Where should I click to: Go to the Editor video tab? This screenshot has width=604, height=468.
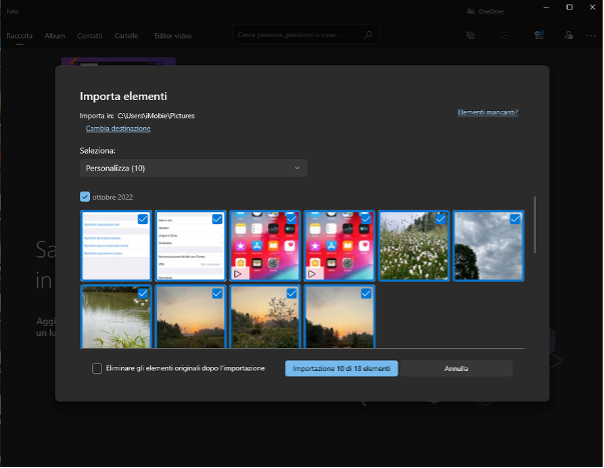(172, 35)
